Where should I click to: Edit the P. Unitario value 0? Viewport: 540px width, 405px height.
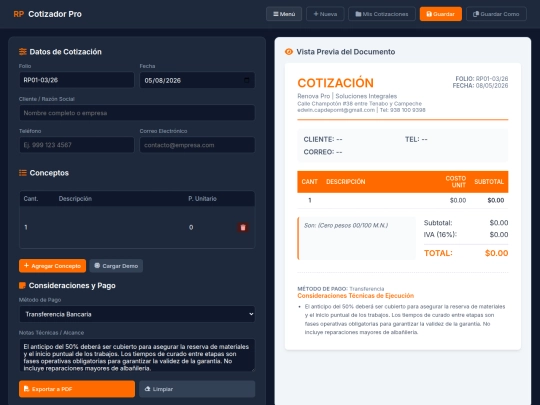tap(207, 227)
